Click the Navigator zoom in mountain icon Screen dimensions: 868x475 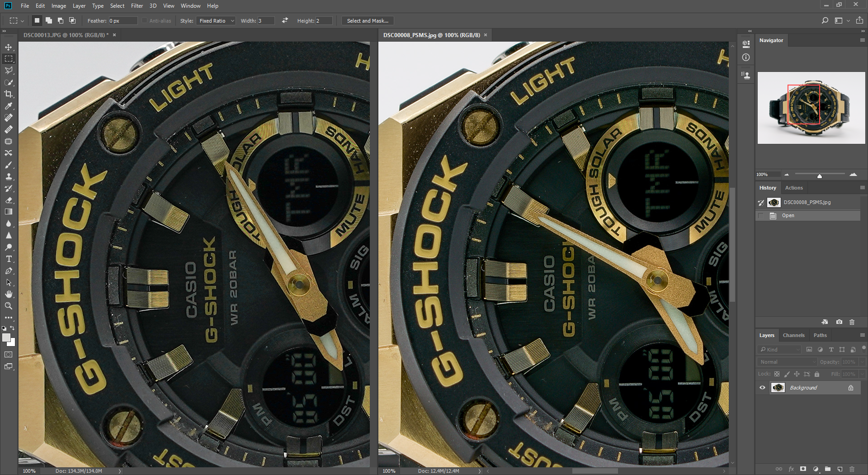[853, 175]
